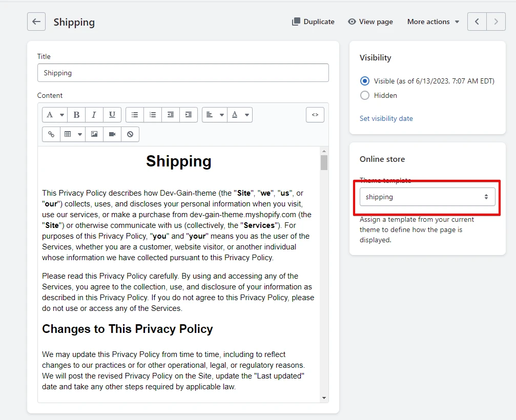The image size is (516, 420).
Task: Click the Duplicate page button
Action: click(313, 22)
